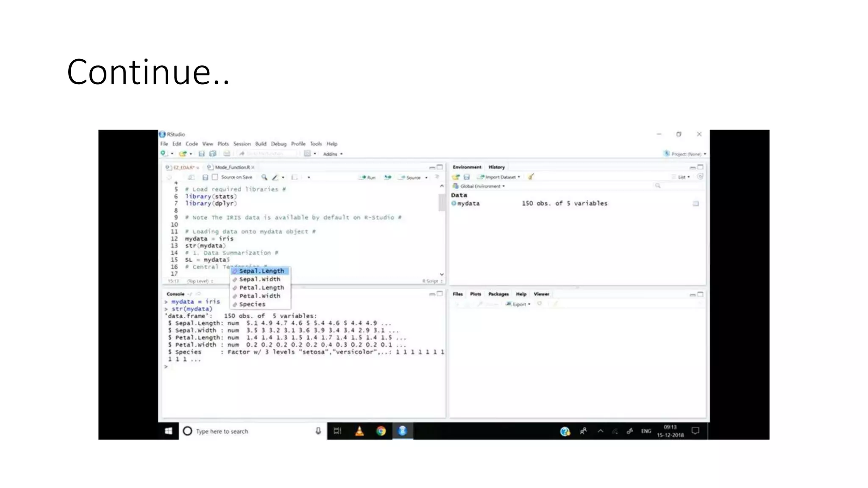The width and height of the screenshot is (868, 488).
Task: Click the code tools wand icon
Action: tap(275, 177)
